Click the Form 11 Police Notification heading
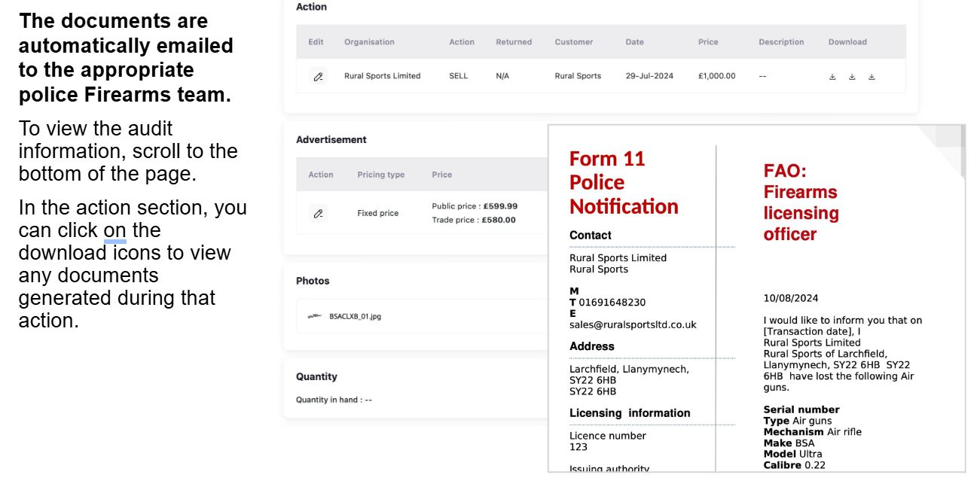Image resolution: width=980 pixels, height=493 pixels. (x=624, y=183)
